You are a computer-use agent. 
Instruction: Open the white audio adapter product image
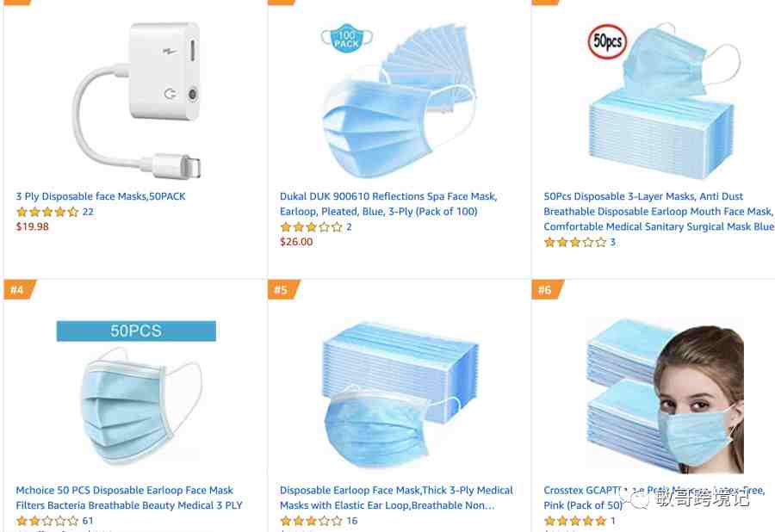click(x=137, y=101)
